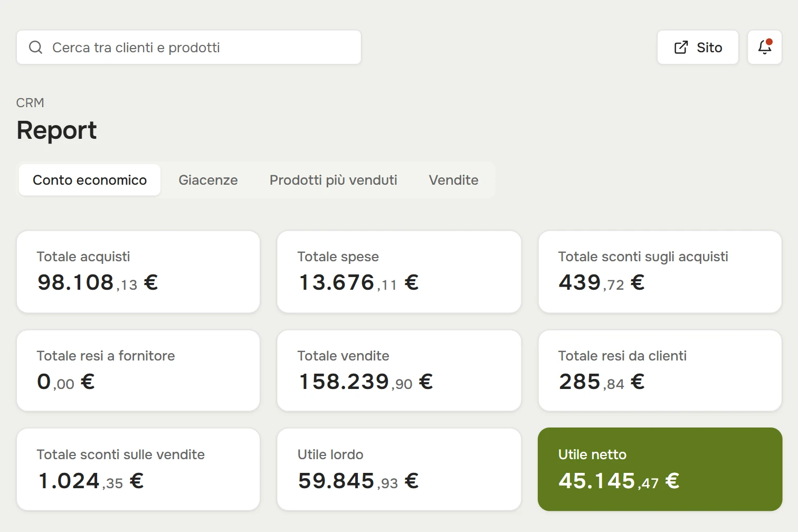Click the Totale spese label
The width and height of the screenshot is (798, 532).
click(x=338, y=256)
